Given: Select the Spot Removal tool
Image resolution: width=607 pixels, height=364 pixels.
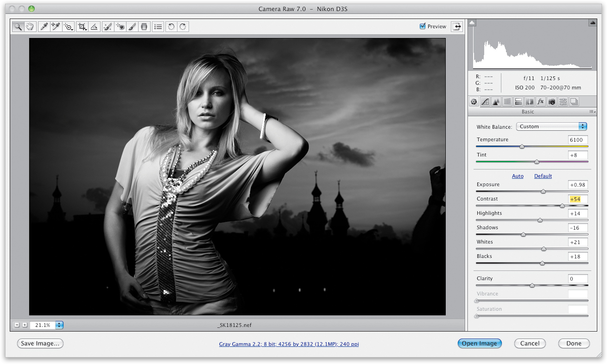Looking at the screenshot, I should point(107,27).
